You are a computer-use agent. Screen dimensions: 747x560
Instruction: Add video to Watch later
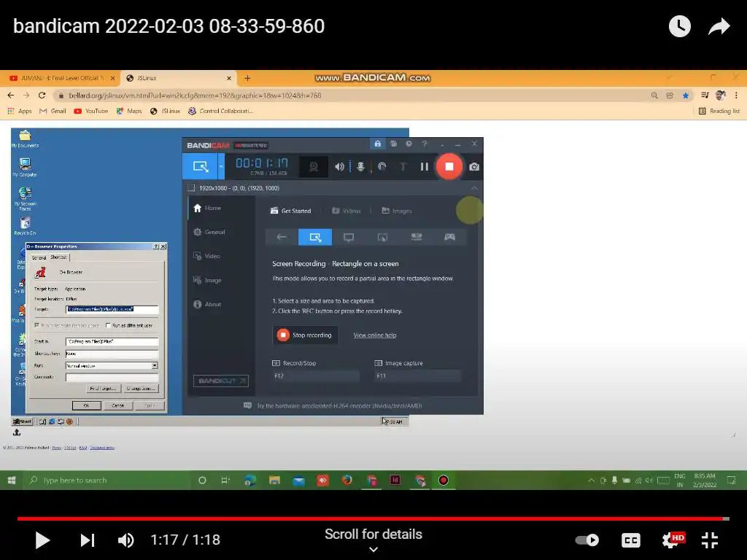680,26
